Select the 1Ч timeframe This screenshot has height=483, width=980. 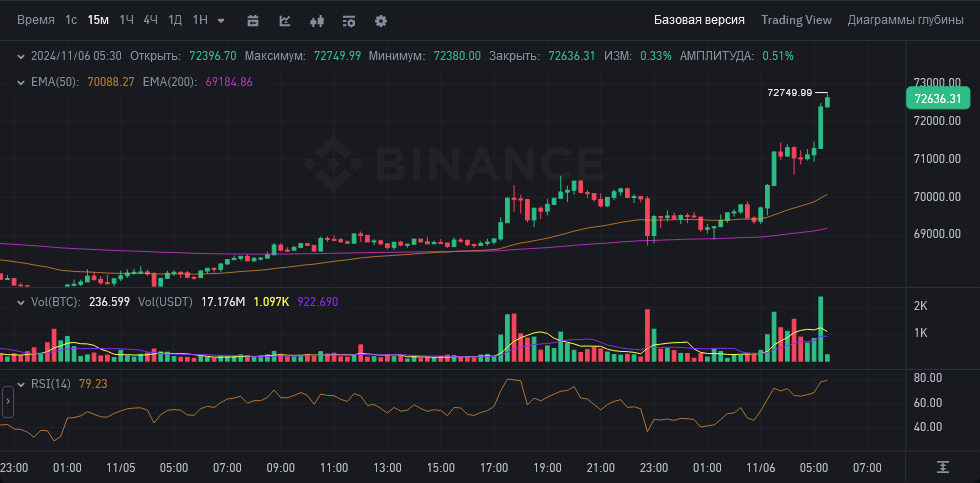pos(126,20)
